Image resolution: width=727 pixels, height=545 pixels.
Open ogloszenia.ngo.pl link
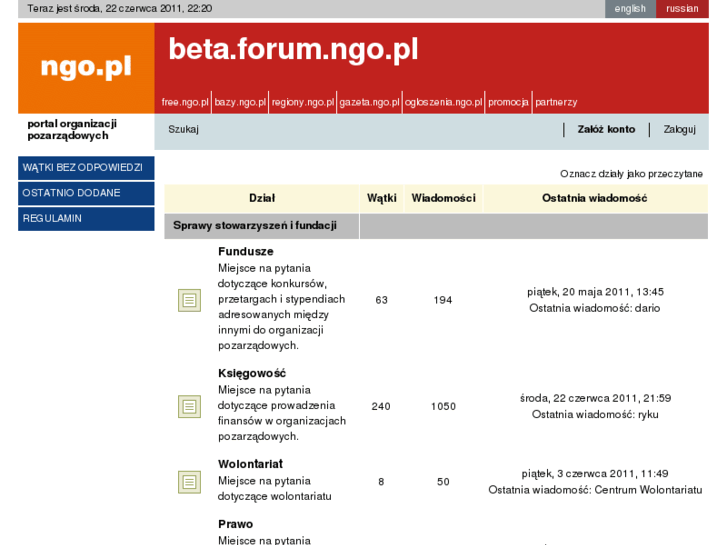click(x=443, y=102)
